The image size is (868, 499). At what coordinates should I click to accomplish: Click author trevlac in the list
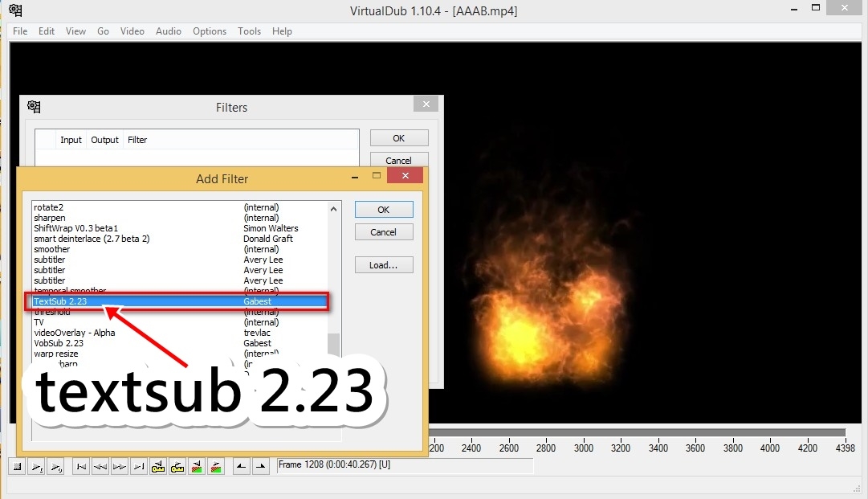pyautogui.click(x=257, y=333)
